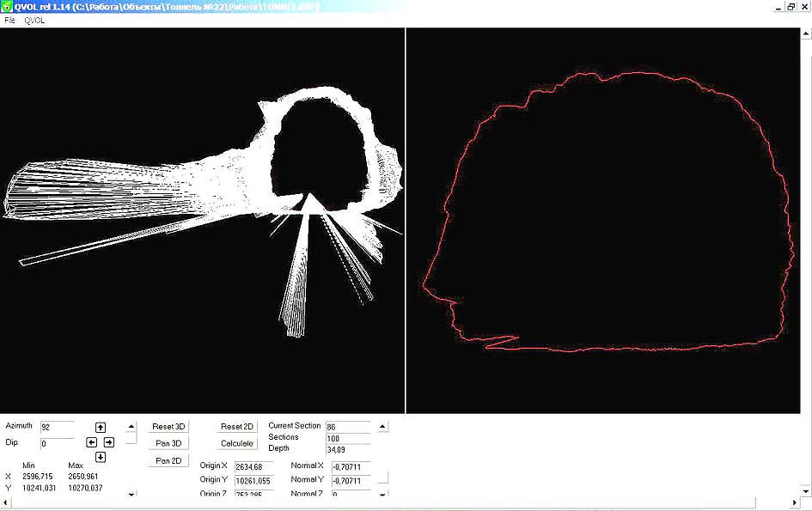Edit the Origin X field

pos(253,467)
